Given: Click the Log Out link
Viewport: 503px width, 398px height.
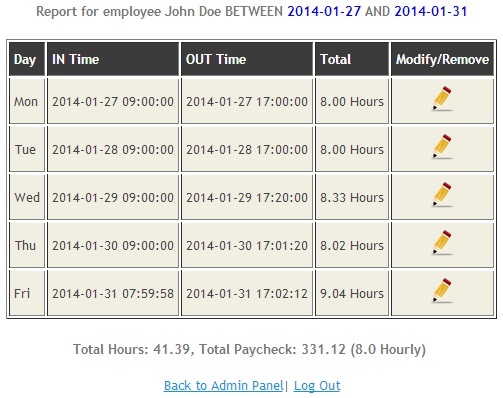Looking at the screenshot, I should point(317,386).
